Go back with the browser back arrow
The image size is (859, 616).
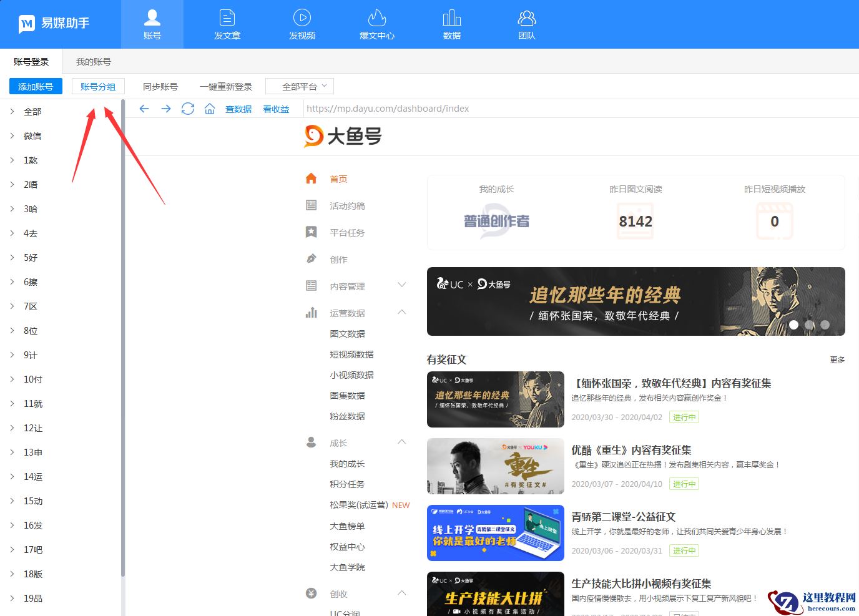[x=144, y=109]
